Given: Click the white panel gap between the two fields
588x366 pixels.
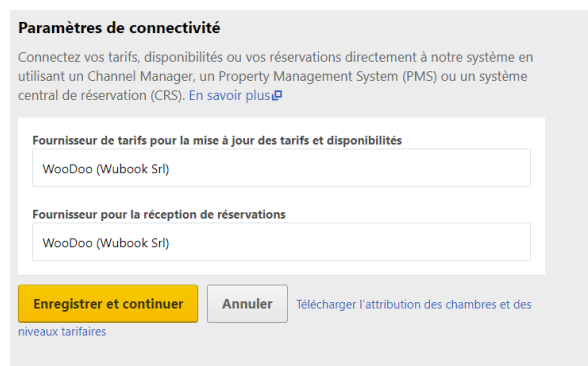Looking at the screenshot, I should 281,197.
